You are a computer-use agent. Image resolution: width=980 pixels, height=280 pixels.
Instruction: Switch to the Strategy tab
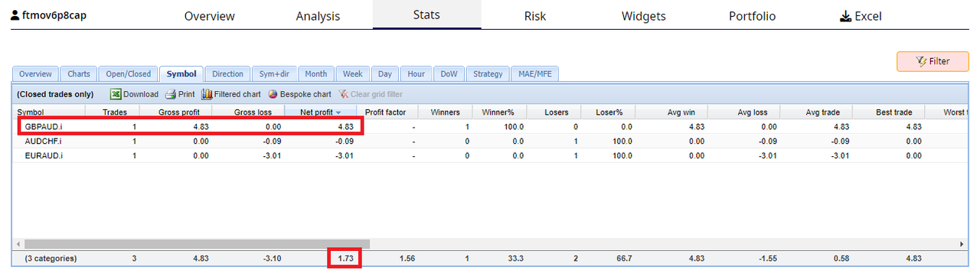pos(488,74)
